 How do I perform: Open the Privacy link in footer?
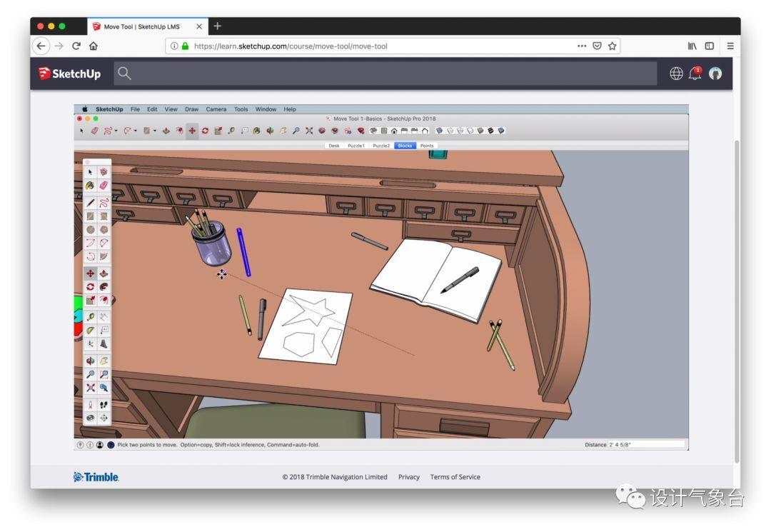408,477
